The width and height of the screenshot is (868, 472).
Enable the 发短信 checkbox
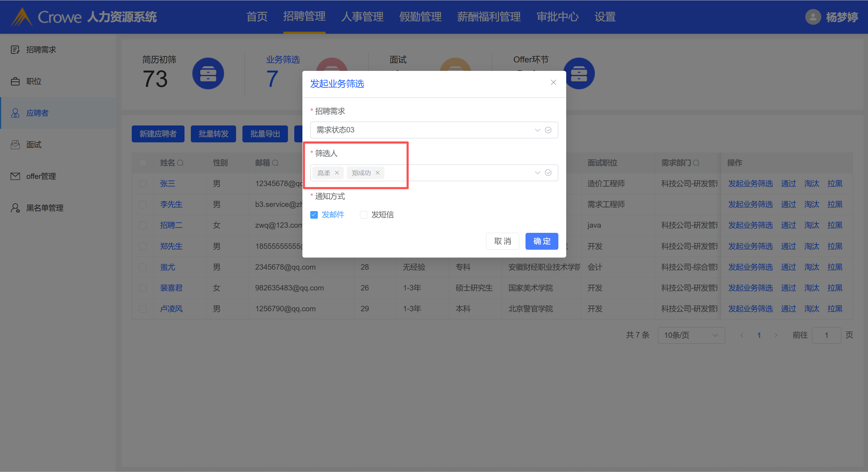click(363, 215)
